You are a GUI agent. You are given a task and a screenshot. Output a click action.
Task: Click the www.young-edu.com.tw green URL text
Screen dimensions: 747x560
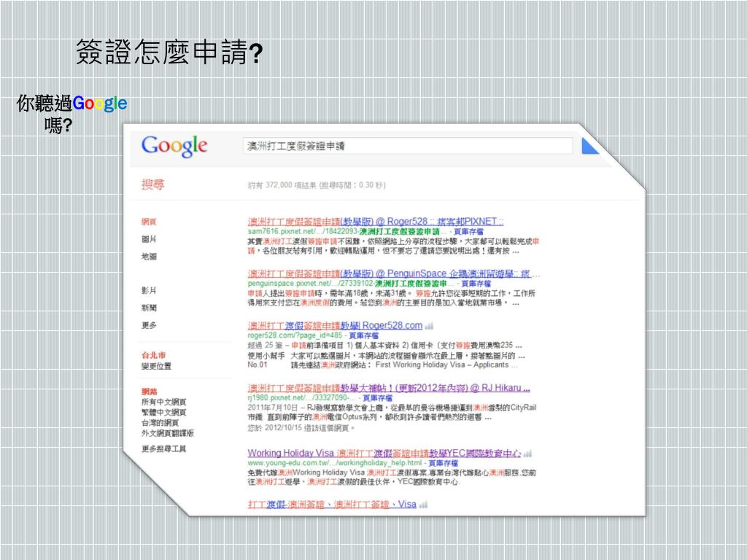click(x=334, y=463)
